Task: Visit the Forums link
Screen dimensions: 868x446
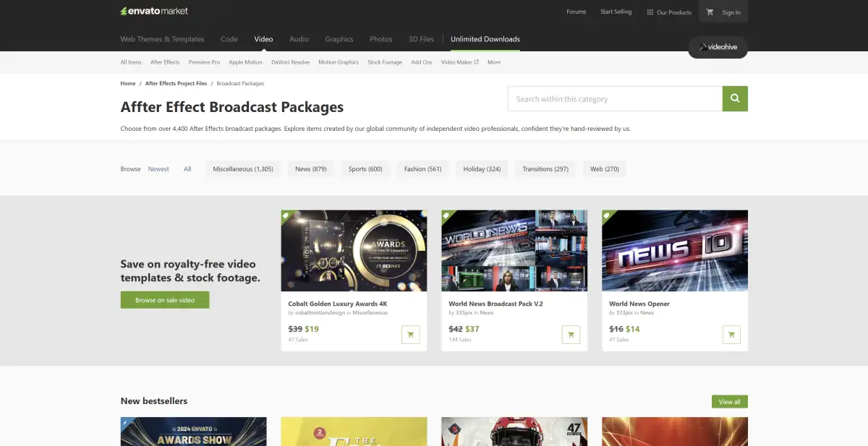Action: pyautogui.click(x=576, y=12)
